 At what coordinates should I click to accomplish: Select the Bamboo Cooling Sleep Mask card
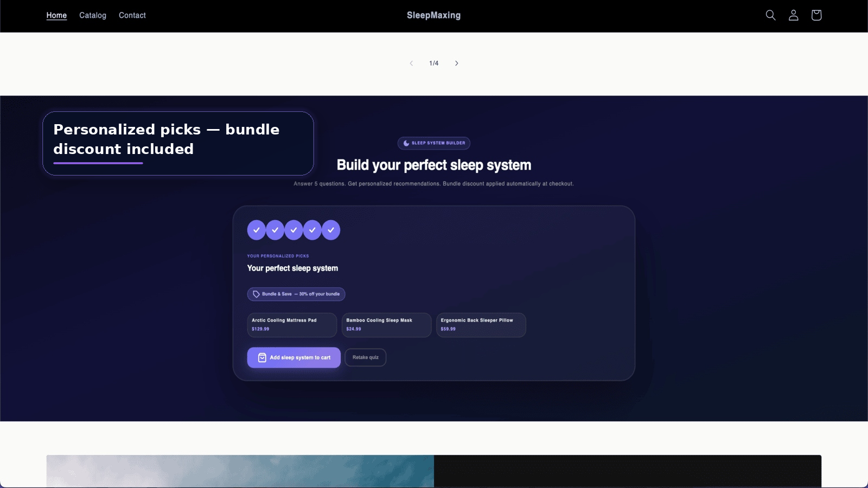(x=386, y=325)
